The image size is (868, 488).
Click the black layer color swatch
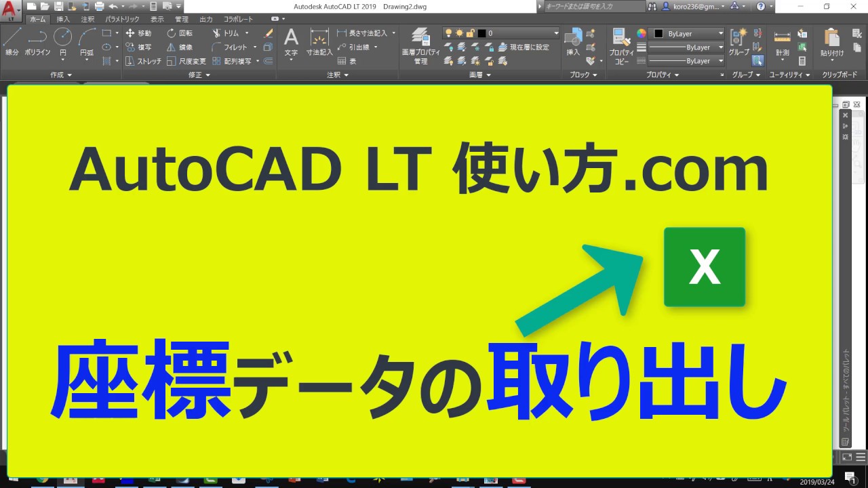tap(481, 33)
